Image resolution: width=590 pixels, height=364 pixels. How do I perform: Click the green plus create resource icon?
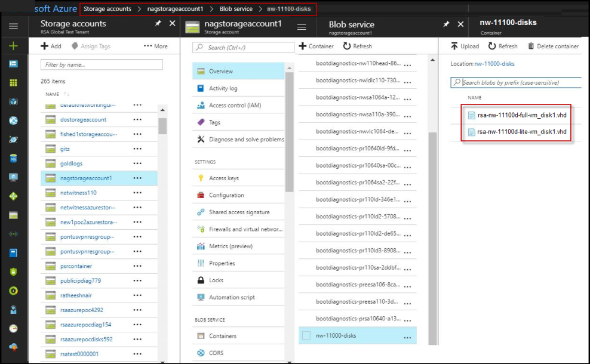[x=13, y=46]
